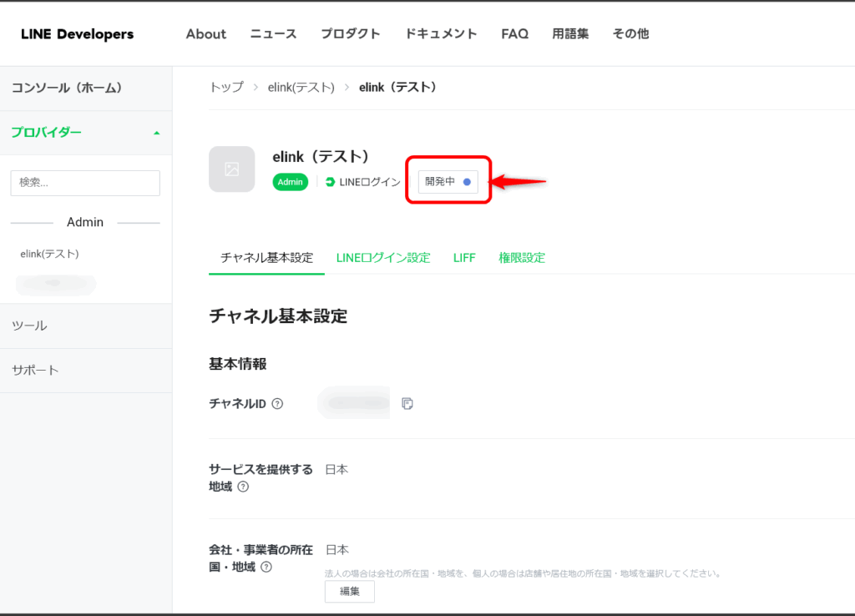Image resolution: width=855 pixels, height=616 pixels.
Task: Click help icon next to 国・地域
Action: click(266, 567)
